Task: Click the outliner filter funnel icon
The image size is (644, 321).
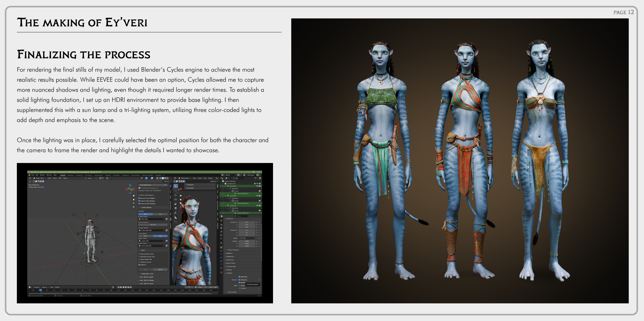Action: [256, 178]
